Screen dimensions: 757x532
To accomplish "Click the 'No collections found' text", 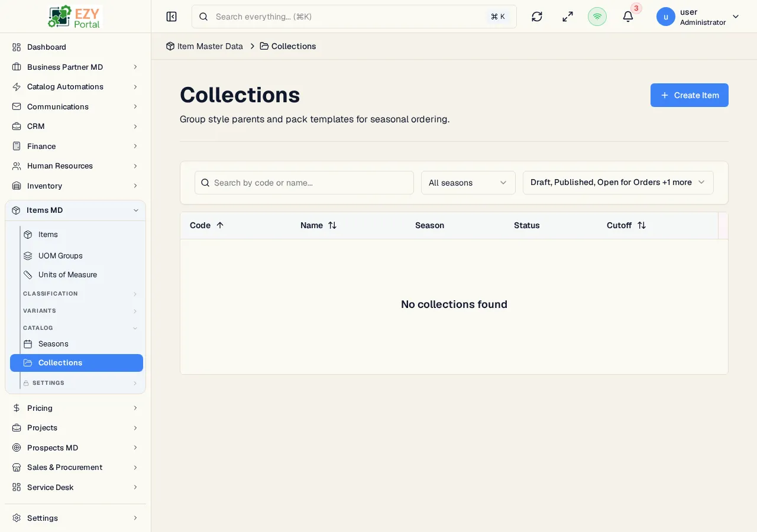I will tap(454, 304).
